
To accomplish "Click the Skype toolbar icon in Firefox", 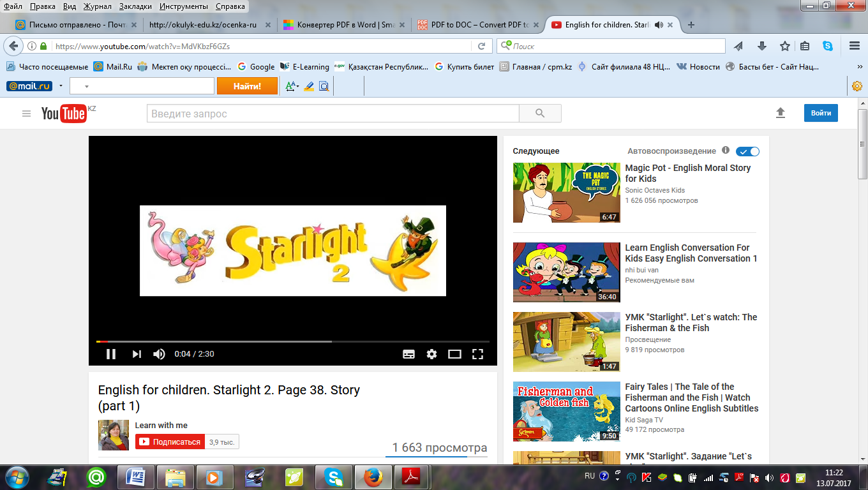I will pyautogui.click(x=828, y=46).
